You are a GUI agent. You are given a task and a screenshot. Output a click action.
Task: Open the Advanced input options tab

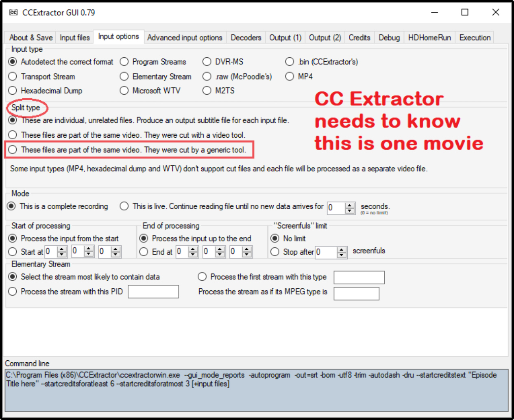tap(185, 37)
